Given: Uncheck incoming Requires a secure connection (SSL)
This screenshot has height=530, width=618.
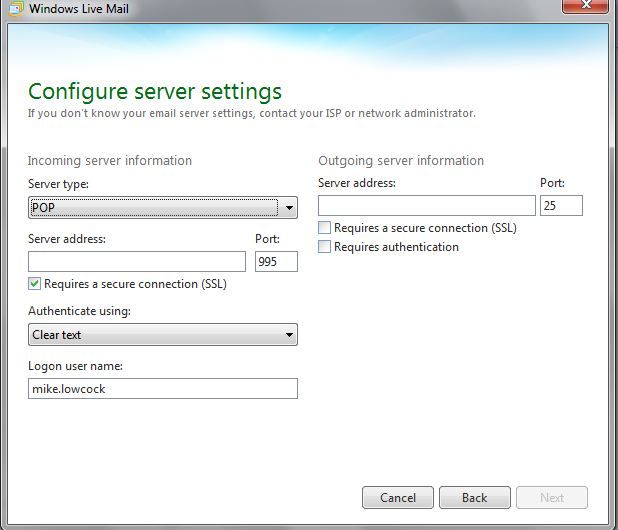Looking at the screenshot, I should point(34,284).
